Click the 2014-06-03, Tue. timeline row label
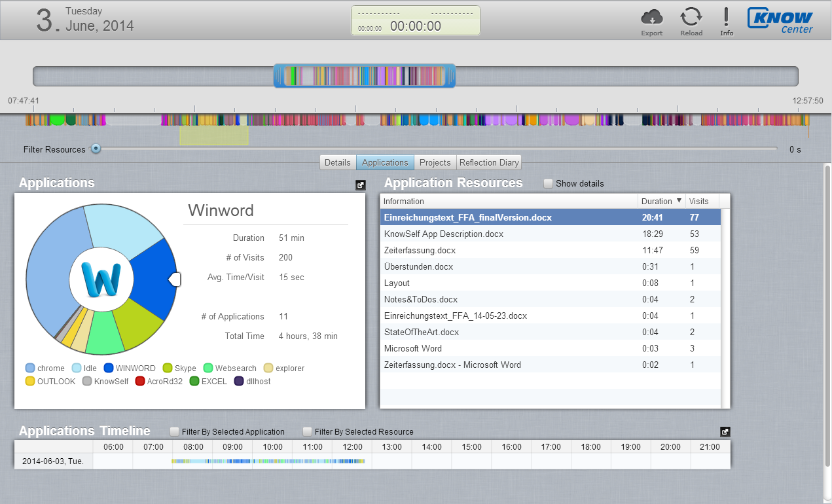This screenshot has height=504, width=832. pyautogui.click(x=54, y=461)
